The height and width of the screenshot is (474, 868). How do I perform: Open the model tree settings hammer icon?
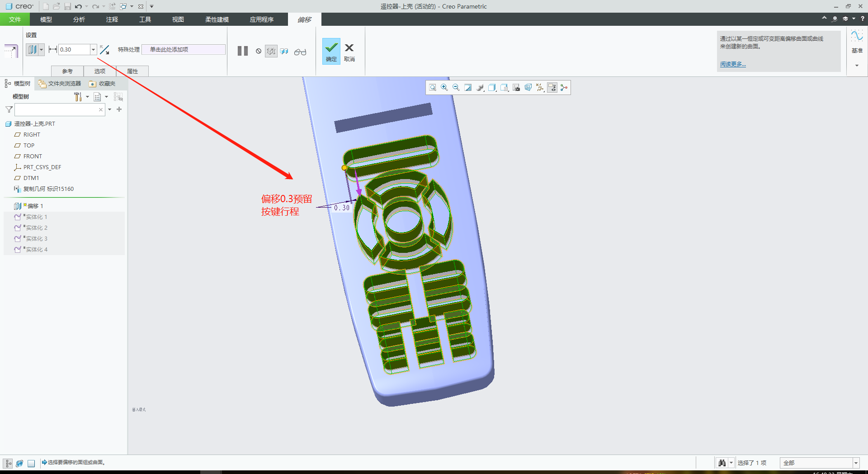coord(78,97)
